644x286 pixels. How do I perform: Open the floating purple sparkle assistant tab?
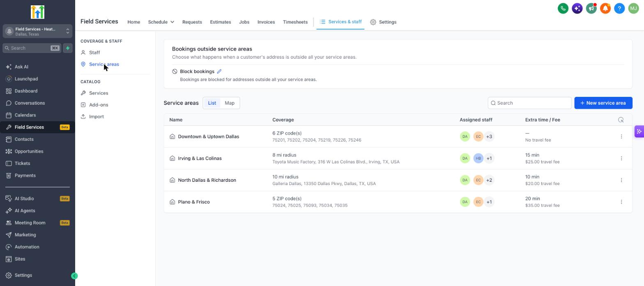tap(639, 132)
